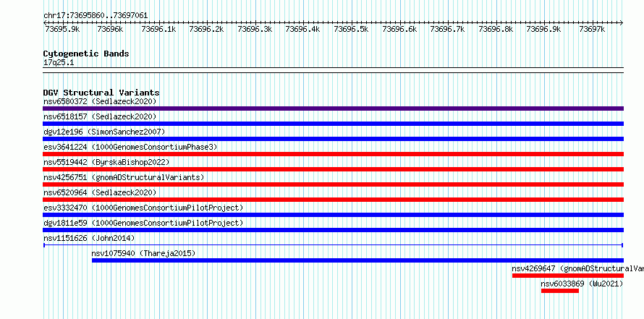Click the thin blue line under nsv1151626
Image resolution: width=644 pixels, height=319 pixels.
[333, 245]
